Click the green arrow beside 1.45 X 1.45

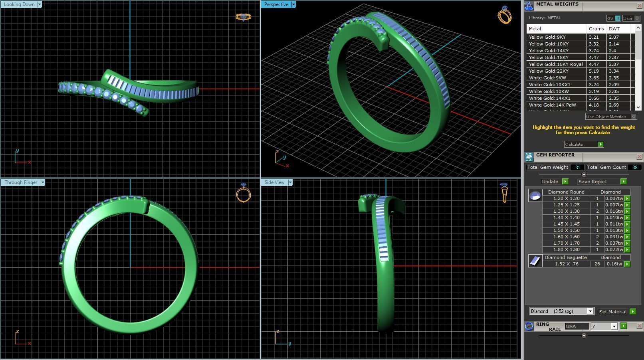click(627, 224)
